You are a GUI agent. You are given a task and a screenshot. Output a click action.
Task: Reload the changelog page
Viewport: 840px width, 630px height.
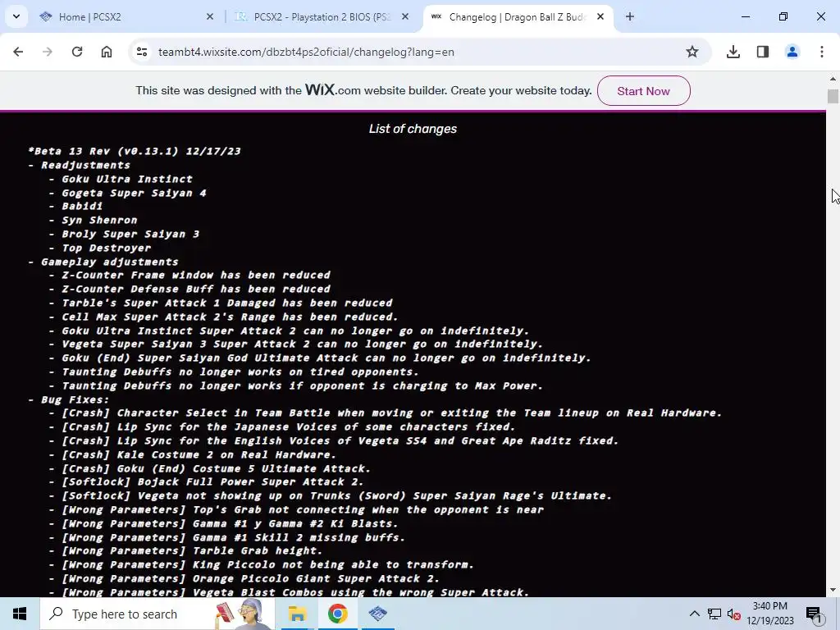point(77,52)
